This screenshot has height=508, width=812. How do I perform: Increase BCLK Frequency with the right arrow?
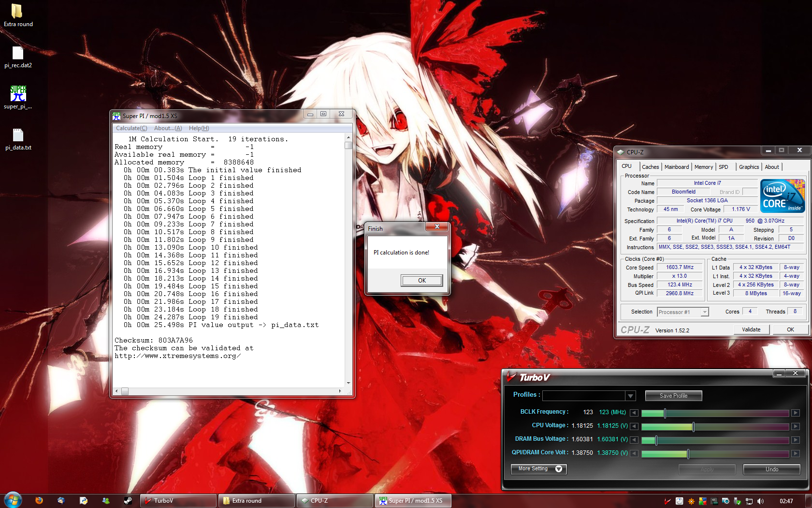pyautogui.click(x=795, y=413)
